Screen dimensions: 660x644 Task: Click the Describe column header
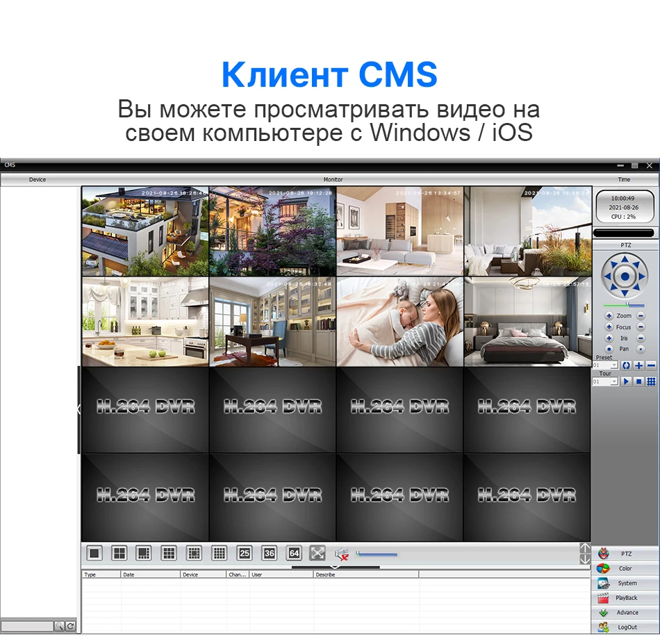click(365, 574)
